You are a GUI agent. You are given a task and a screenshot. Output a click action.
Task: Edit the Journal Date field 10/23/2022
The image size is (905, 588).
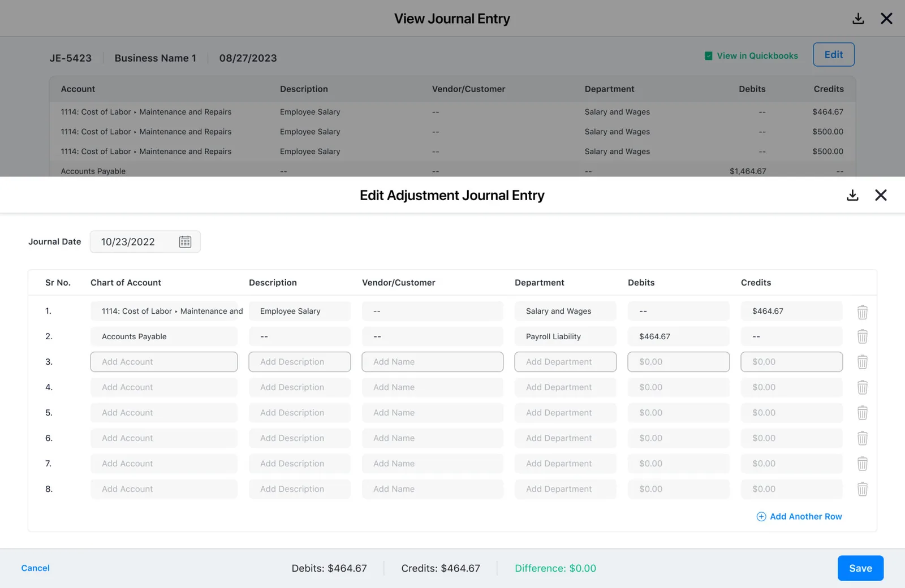(145, 242)
